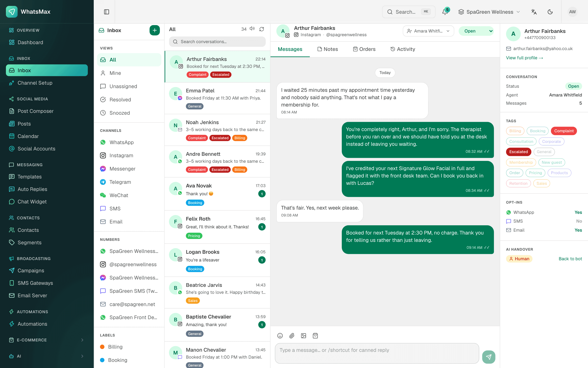Toggle the Complaint tag in Tags panel
This screenshot has width=588, height=368.
(564, 131)
